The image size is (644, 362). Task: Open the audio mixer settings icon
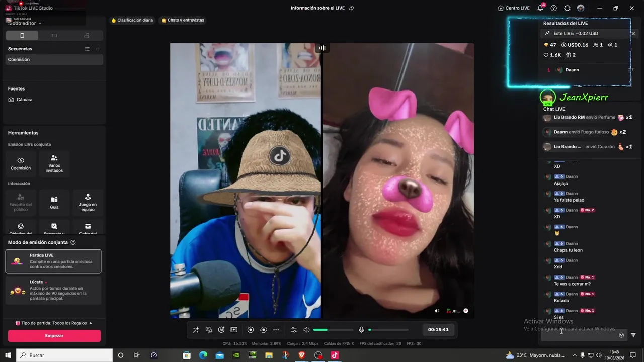[x=294, y=330]
